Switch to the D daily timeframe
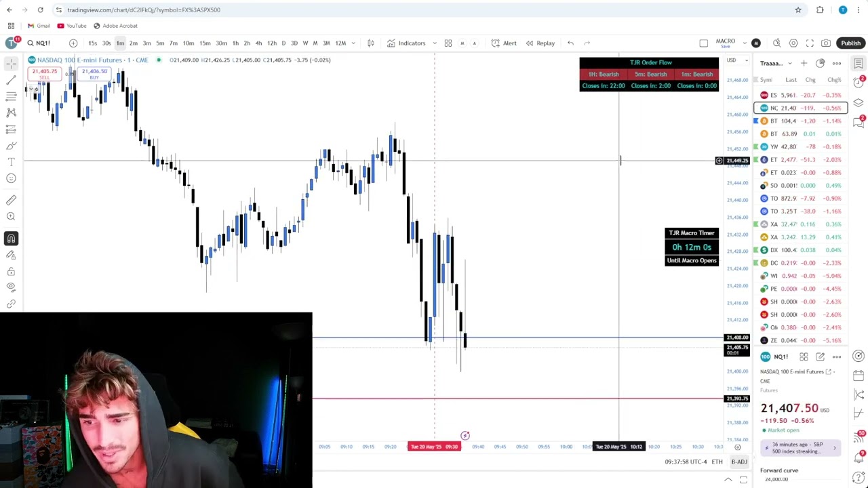 283,43
